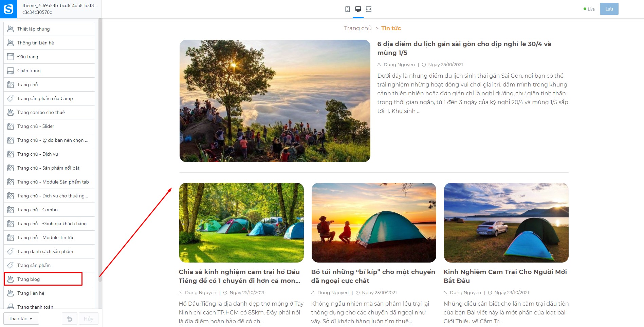The image size is (644, 327).
Task: Click the Đầu trang header icon
Action: [x=11, y=57]
